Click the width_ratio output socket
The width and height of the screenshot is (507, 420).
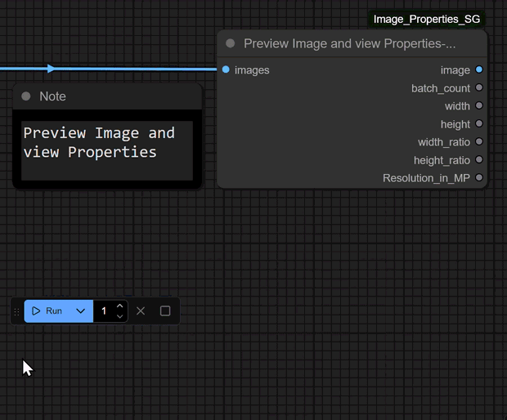tap(479, 142)
